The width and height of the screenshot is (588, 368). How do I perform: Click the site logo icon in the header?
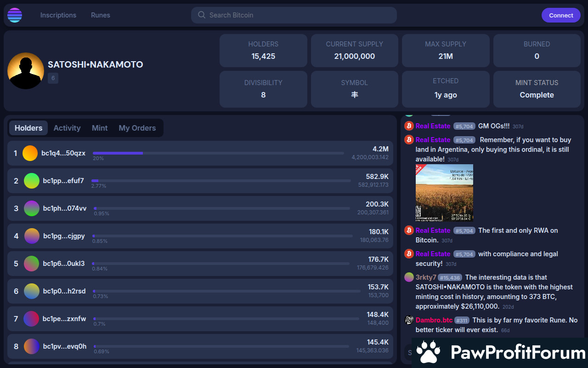15,15
